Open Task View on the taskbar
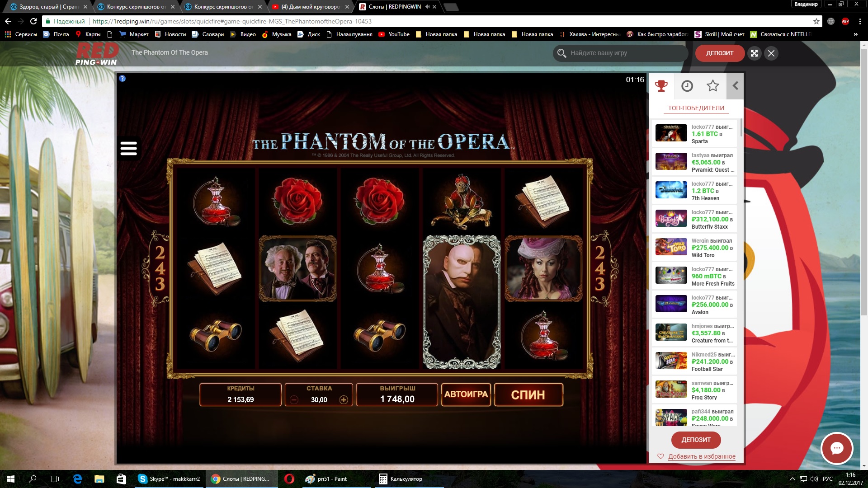This screenshot has width=868, height=488. tap(54, 479)
